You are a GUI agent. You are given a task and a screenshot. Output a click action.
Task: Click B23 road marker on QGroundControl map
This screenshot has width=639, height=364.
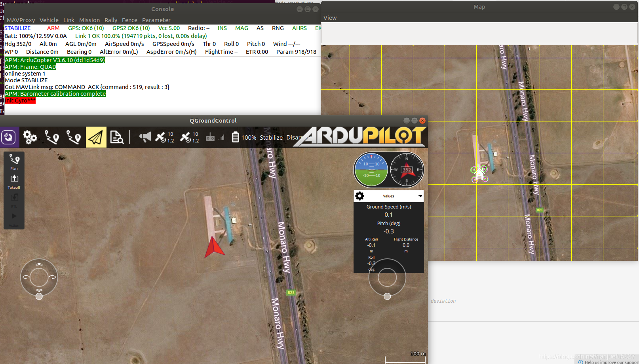click(x=291, y=292)
